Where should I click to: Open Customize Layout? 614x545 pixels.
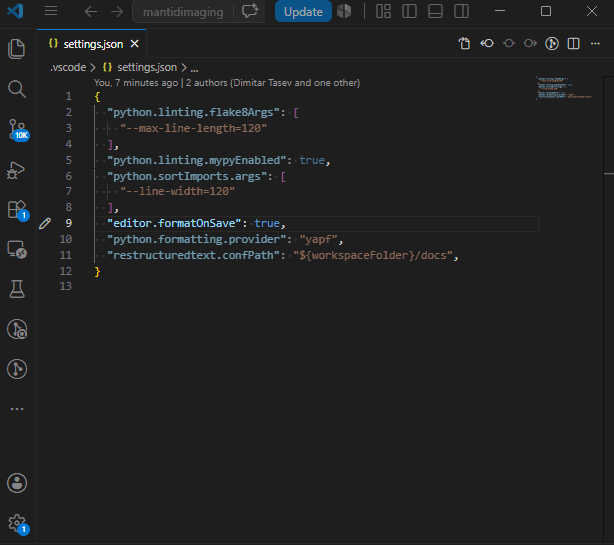(x=383, y=11)
